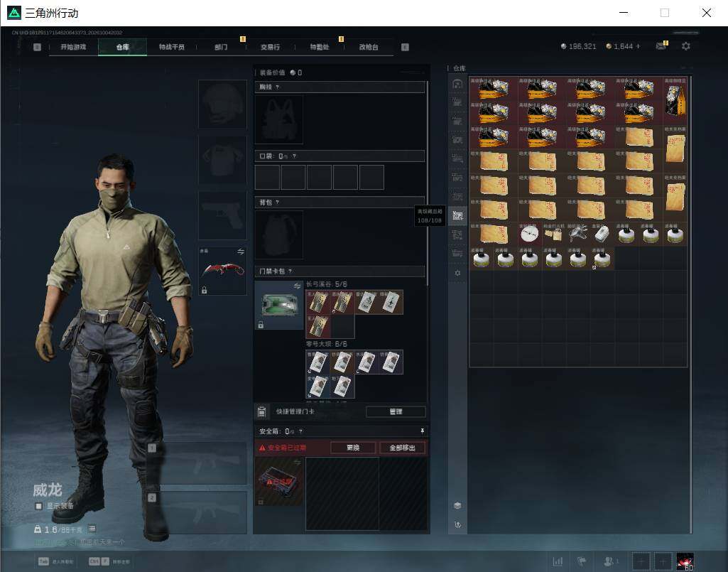Click the 更换 button
The width and height of the screenshot is (728, 572).
coord(353,448)
